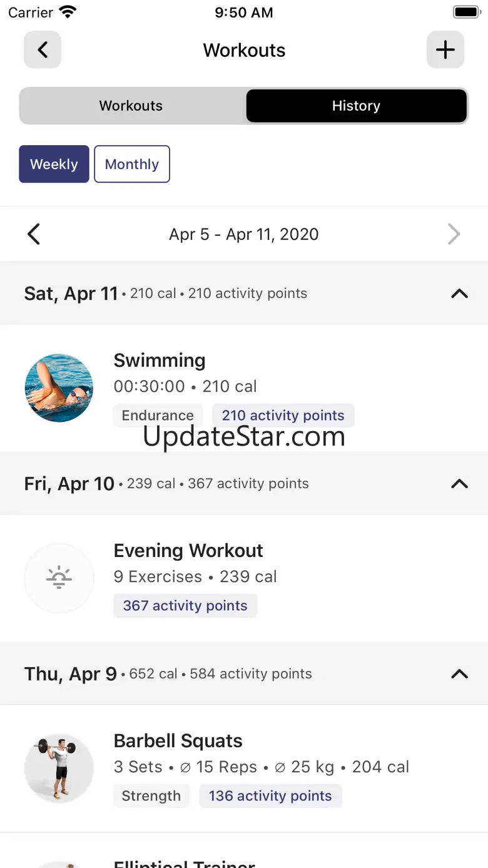Image resolution: width=488 pixels, height=868 pixels.
Task: Tap the Endurance tag on Swimming
Action: point(158,416)
